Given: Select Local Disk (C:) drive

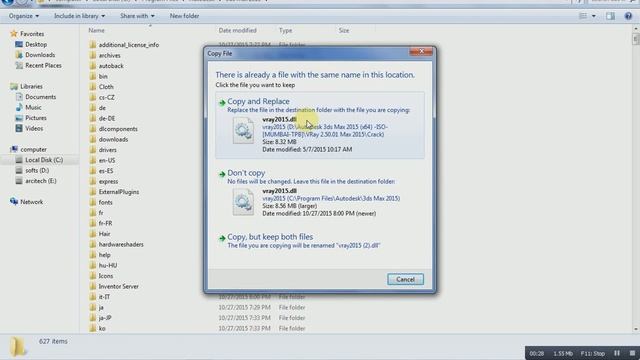Looking at the screenshot, I should pos(44,160).
